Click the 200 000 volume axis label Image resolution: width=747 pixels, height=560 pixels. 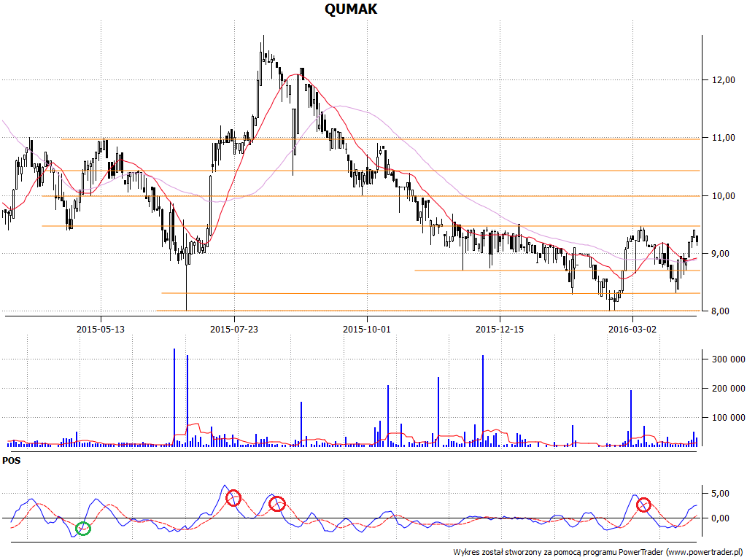coord(729,389)
